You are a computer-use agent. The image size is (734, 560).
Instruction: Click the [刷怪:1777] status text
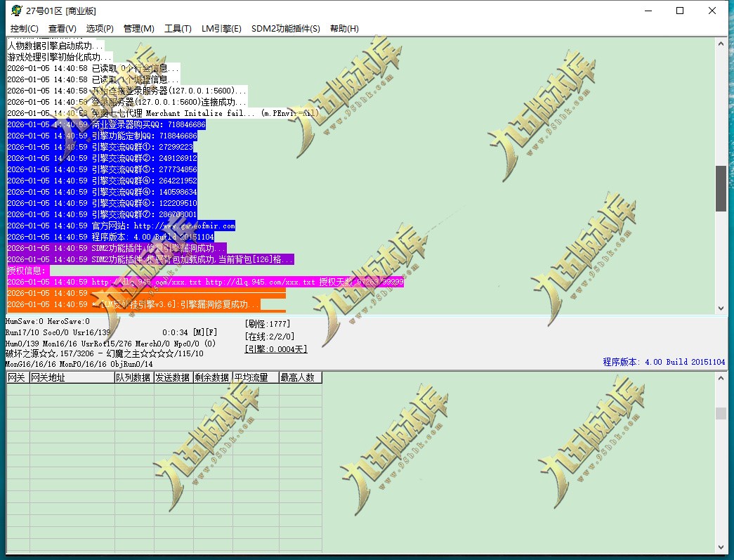(268, 323)
